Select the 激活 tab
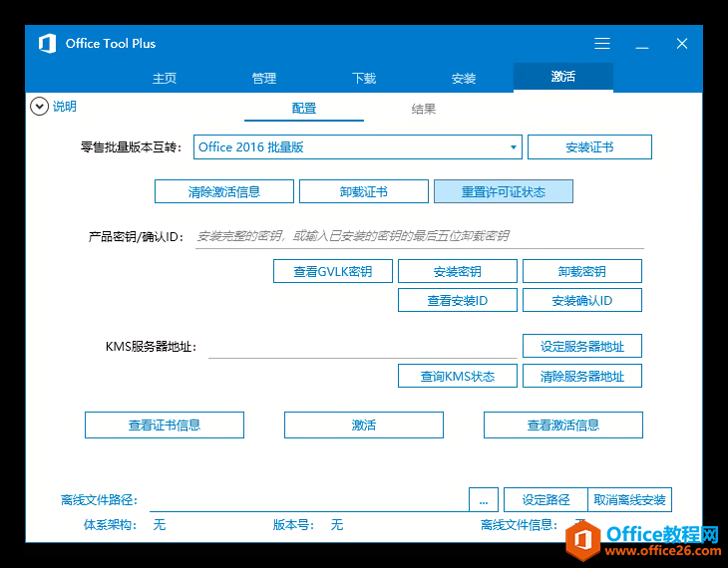The width and height of the screenshot is (728, 568). coord(563,77)
